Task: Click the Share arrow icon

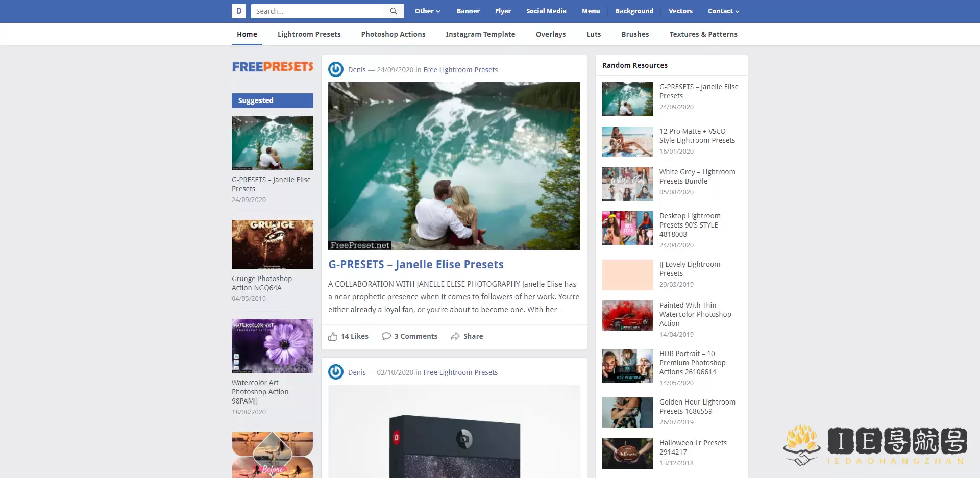Action: pos(455,336)
